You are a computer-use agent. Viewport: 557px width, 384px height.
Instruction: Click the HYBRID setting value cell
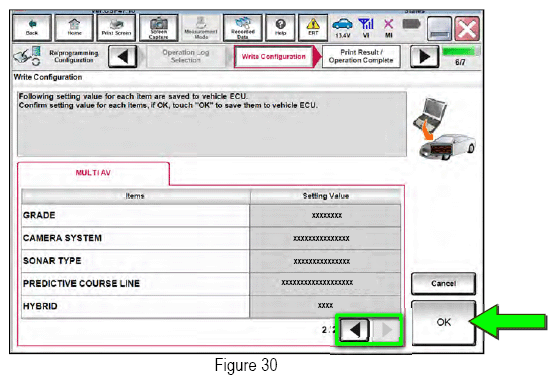pos(326,306)
